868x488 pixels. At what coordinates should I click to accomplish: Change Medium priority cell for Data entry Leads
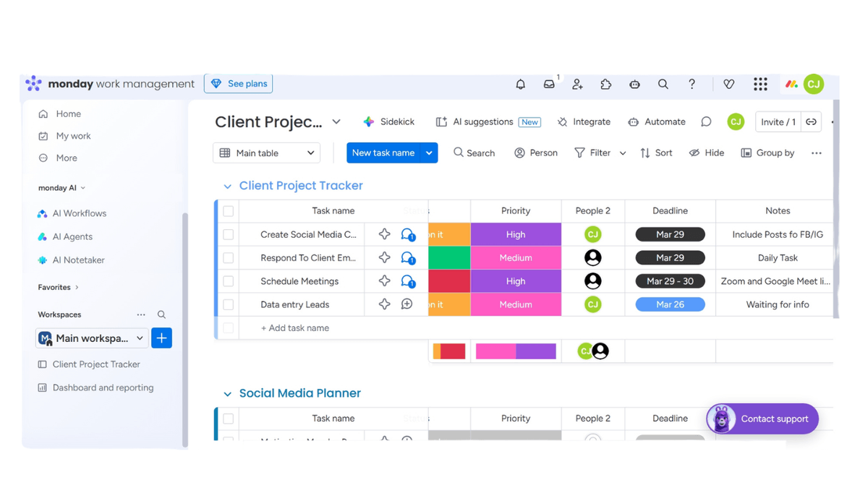516,304
